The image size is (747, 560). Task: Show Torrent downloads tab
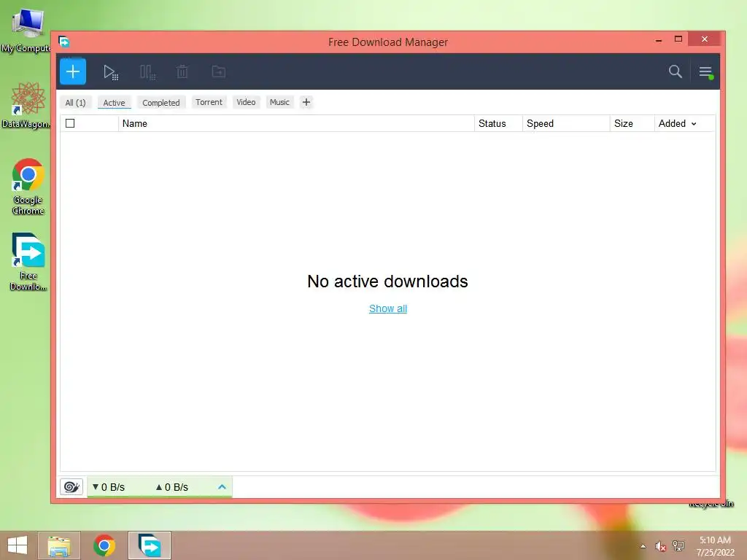pos(209,102)
